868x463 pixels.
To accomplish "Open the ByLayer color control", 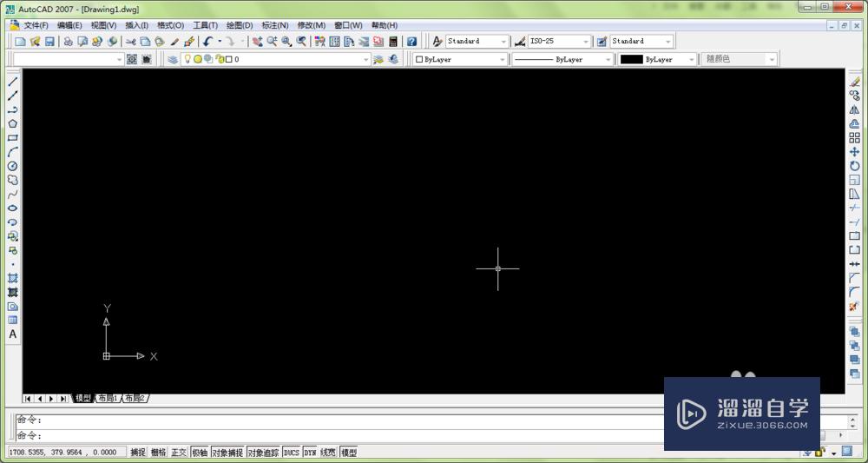I will click(x=461, y=59).
